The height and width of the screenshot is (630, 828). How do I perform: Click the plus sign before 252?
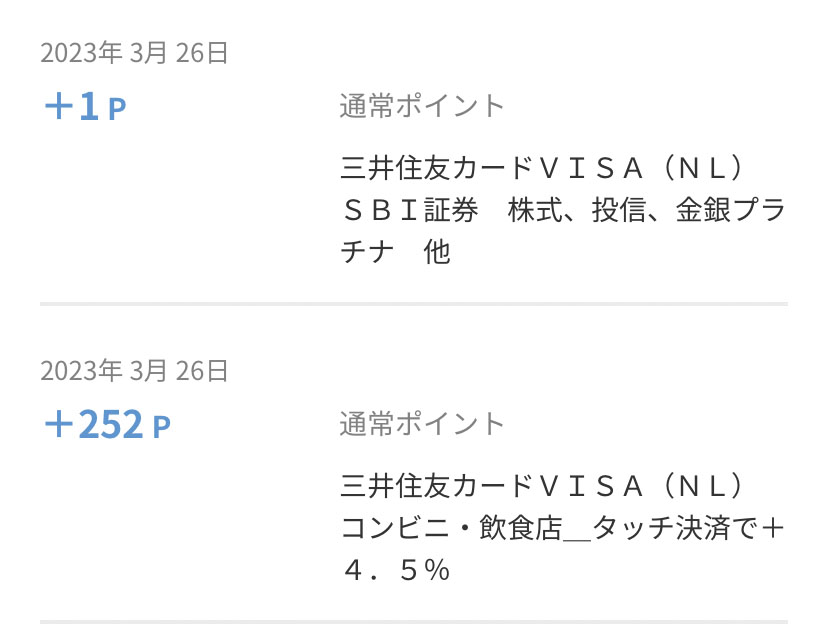pyautogui.click(x=58, y=425)
